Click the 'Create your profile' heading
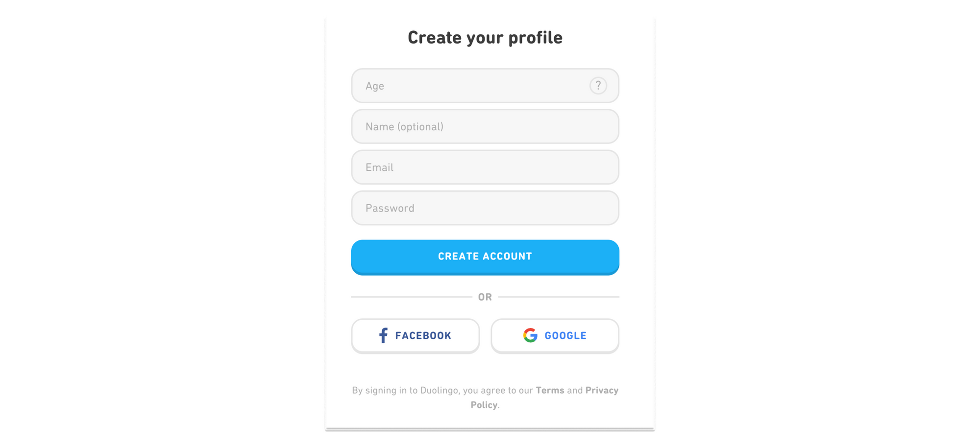Screen dimensions: 980x447 pos(485,37)
